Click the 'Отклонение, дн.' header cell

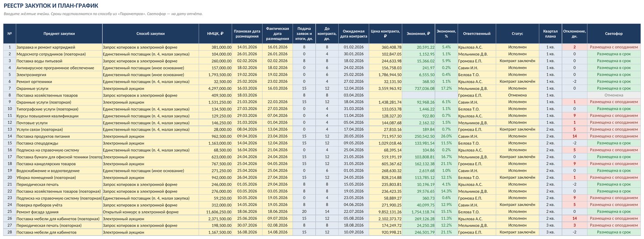point(575,34)
